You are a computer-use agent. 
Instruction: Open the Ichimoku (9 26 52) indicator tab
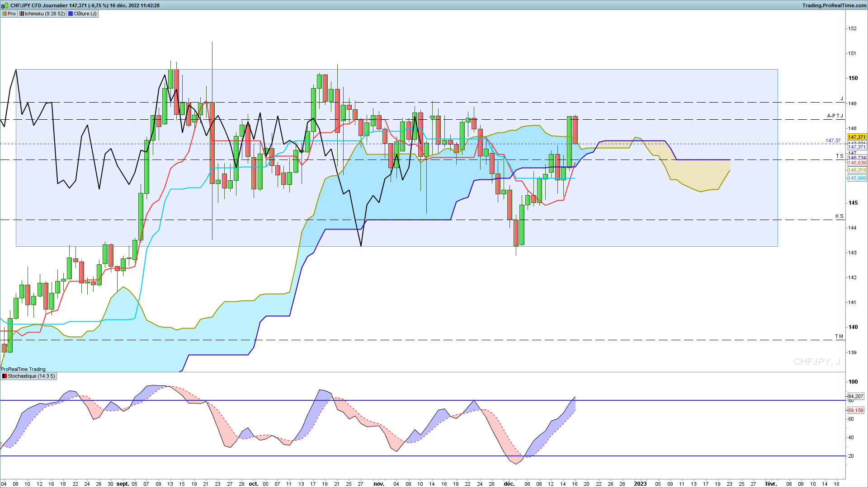(42, 14)
